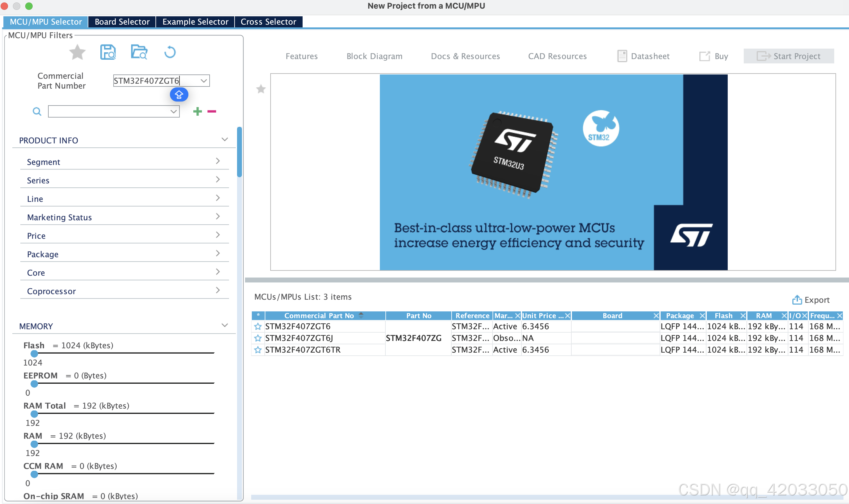Open the Cross Selector tab
The width and height of the screenshot is (849, 504).
(268, 22)
